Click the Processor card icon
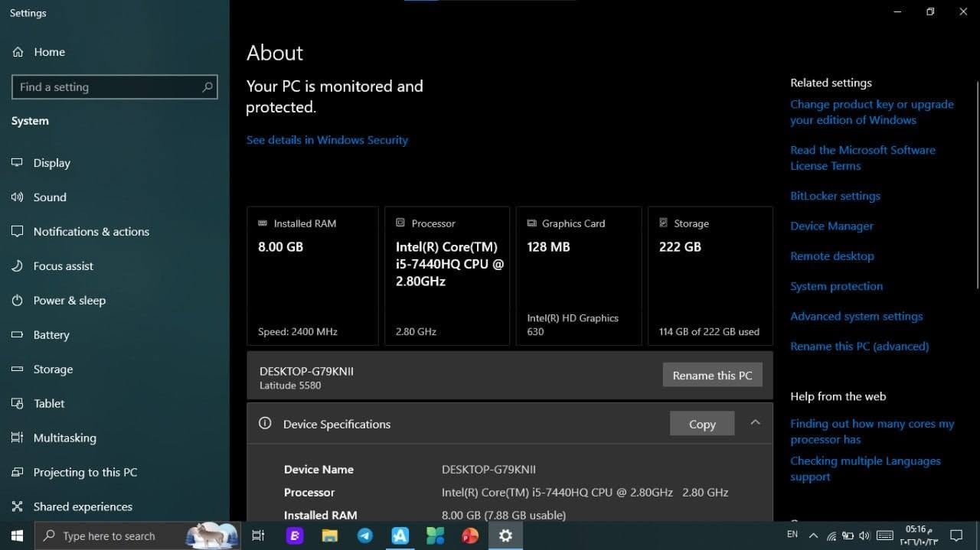The width and height of the screenshot is (980, 550). coord(400,223)
